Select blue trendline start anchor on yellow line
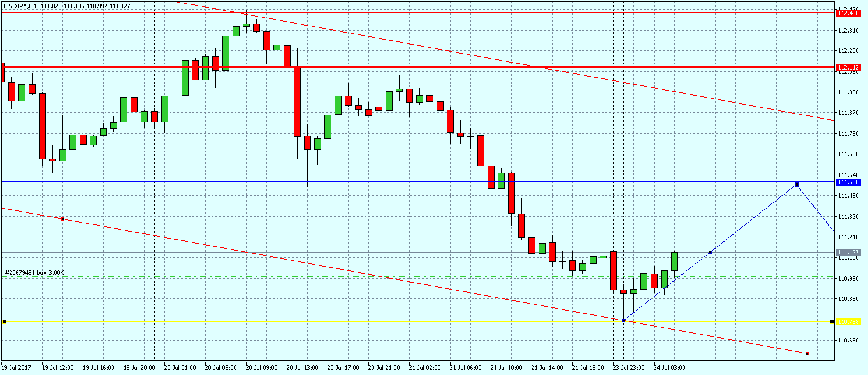This screenshot has width=868, height=375. tap(623, 320)
